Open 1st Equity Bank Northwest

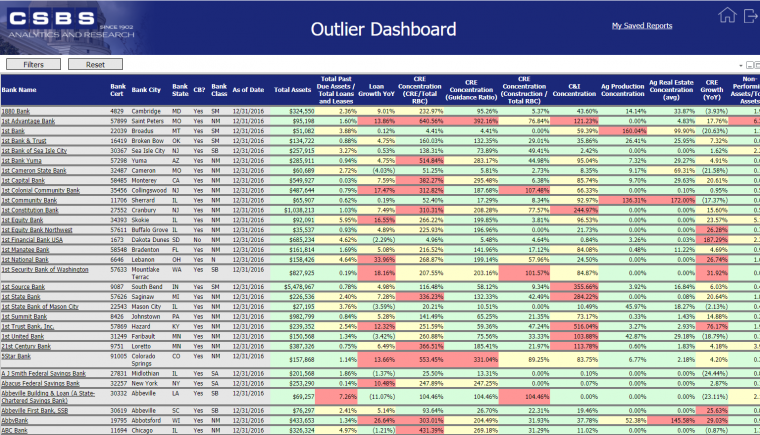37,230
